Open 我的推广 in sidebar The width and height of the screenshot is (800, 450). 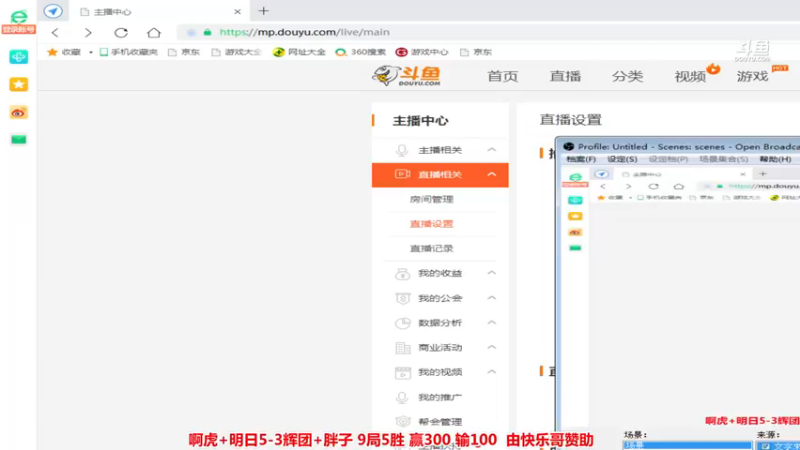click(440, 397)
